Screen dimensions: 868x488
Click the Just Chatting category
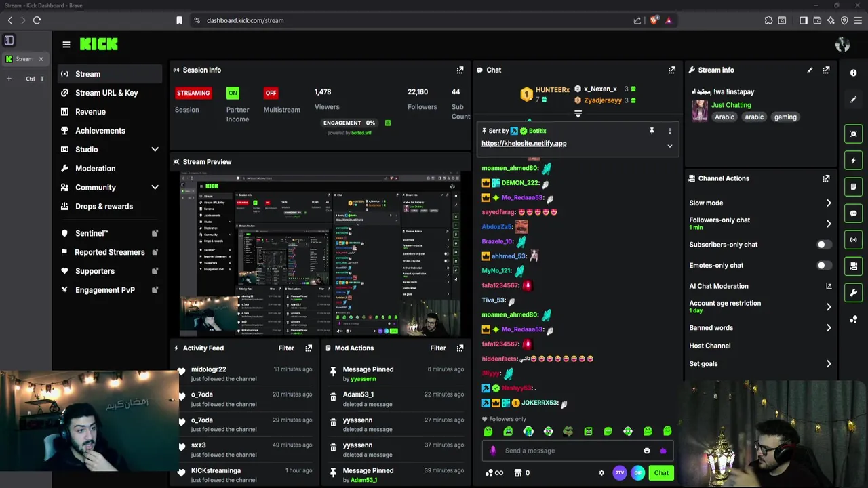click(731, 105)
